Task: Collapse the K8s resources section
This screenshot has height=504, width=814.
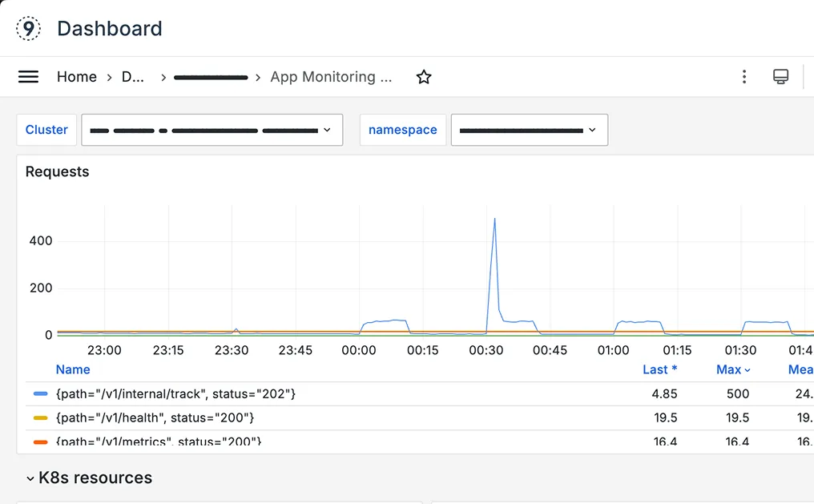Action: pos(30,478)
